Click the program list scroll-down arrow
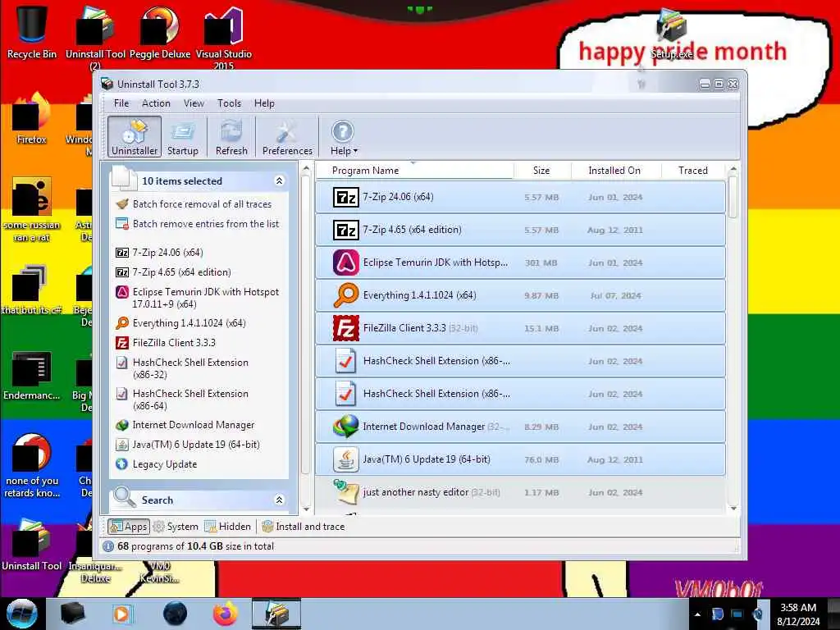This screenshot has width=840, height=630. click(x=733, y=509)
